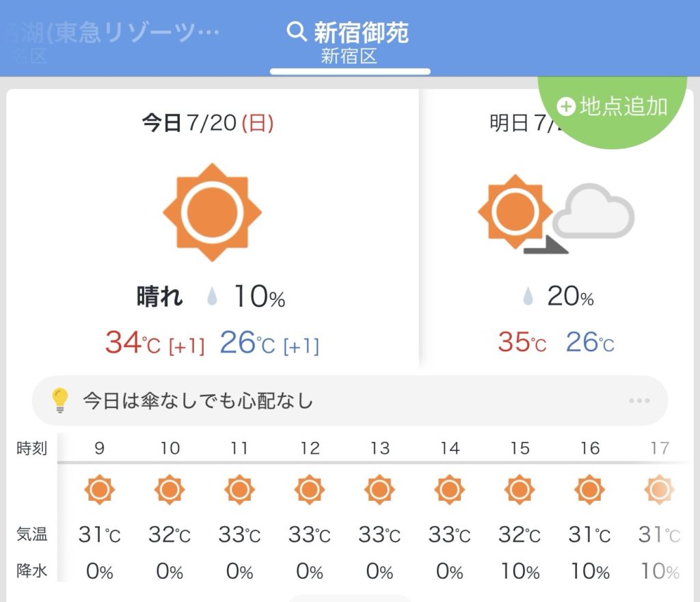
Task: Tap the search magnifier icon
Action: tap(297, 31)
